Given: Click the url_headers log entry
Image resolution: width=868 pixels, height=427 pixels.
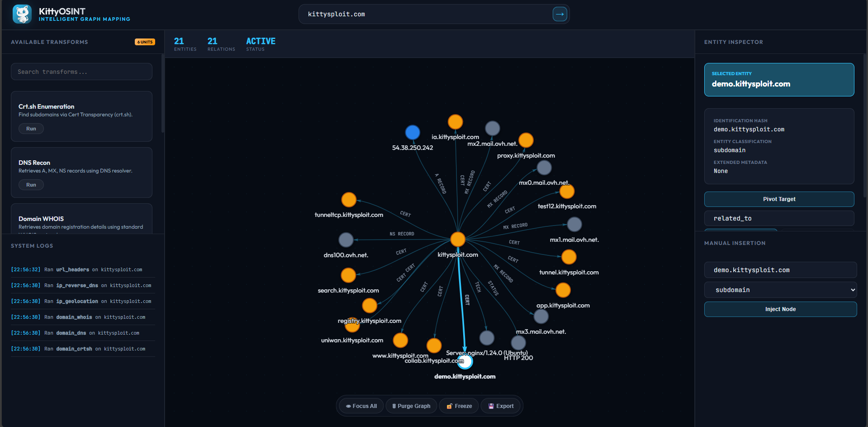Looking at the screenshot, I should point(83,269).
